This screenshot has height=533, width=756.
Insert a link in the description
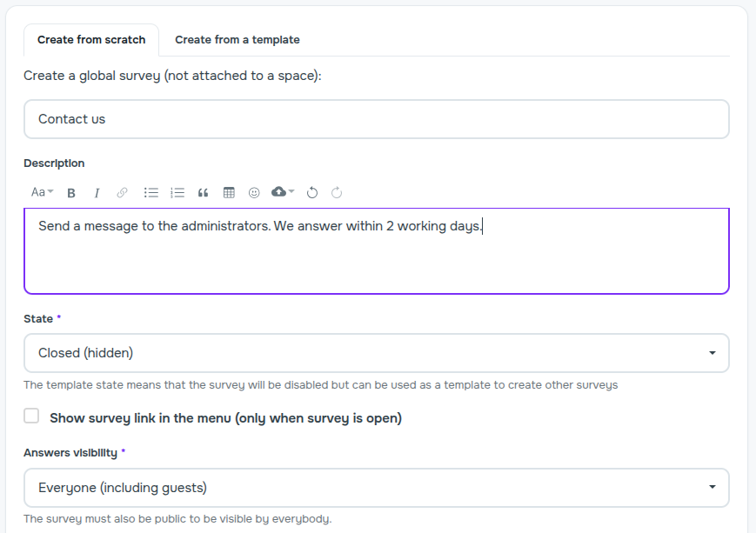click(x=122, y=193)
